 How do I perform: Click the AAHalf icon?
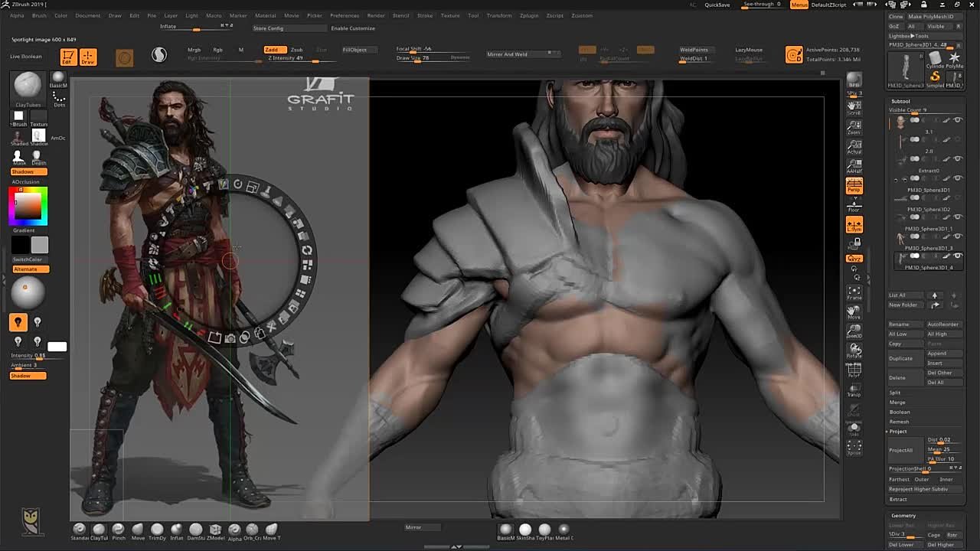[x=854, y=165]
